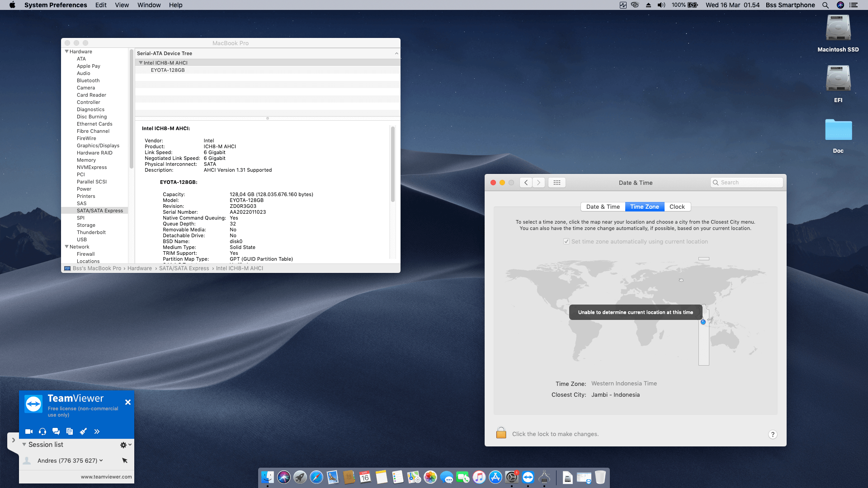Screen dimensions: 868x488
Task: Click the System Information sidebar scrollbar
Action: [x=132, y=108]
